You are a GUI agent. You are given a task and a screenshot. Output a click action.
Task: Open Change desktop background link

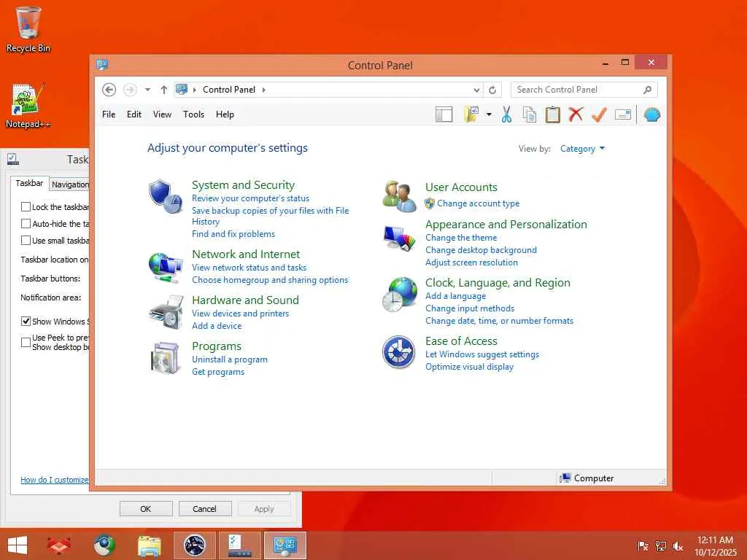point(481,250)
